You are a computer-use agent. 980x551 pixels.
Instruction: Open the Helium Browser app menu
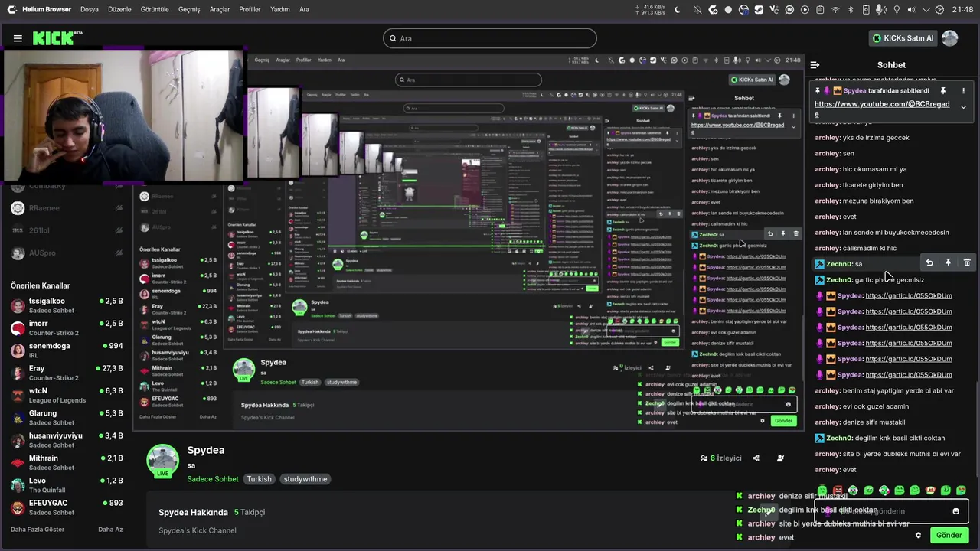point(47,10)
